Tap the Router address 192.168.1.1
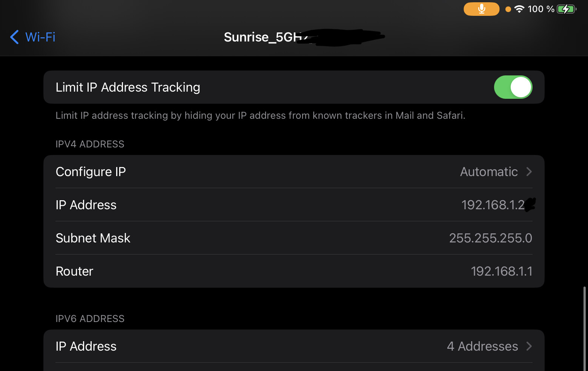The image size is (588, 371). tap(501, 271)
